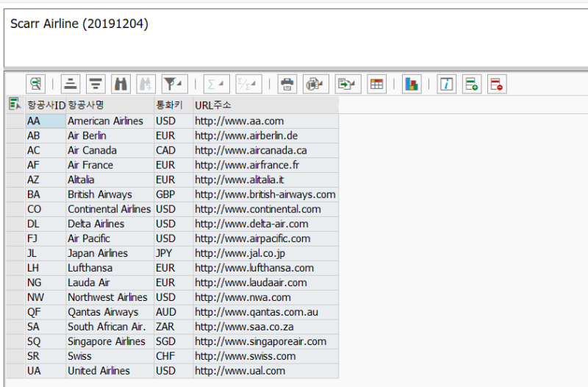Click the grayed-out Find Next icon
This screenshot has height=387, width=588.
pyautogui.click(x=146, y=84)
